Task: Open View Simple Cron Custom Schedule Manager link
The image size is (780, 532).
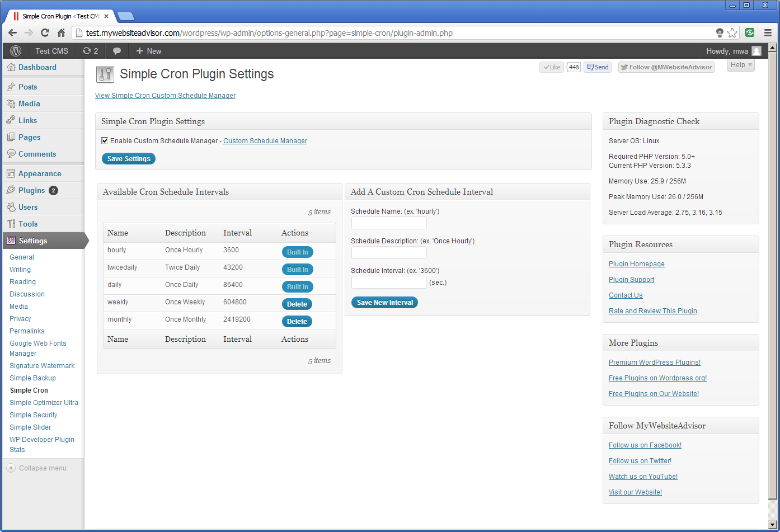Action: 165,96
